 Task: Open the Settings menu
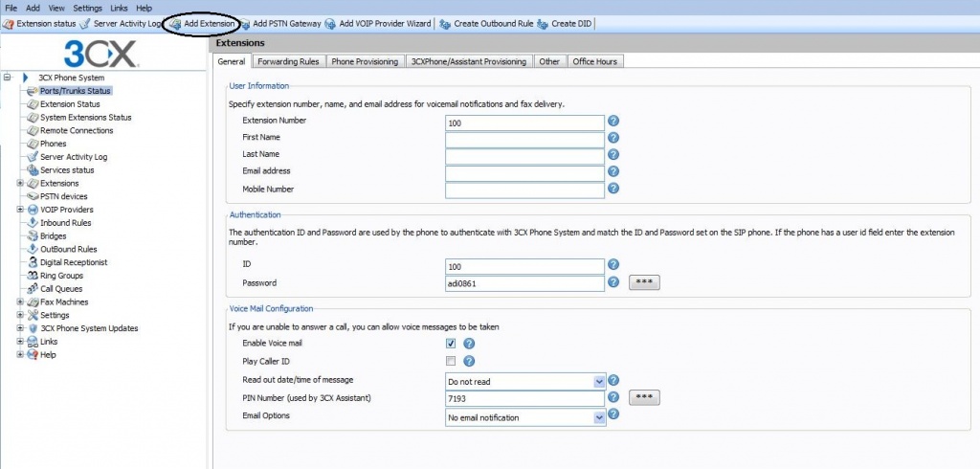(x=88, y=8)
